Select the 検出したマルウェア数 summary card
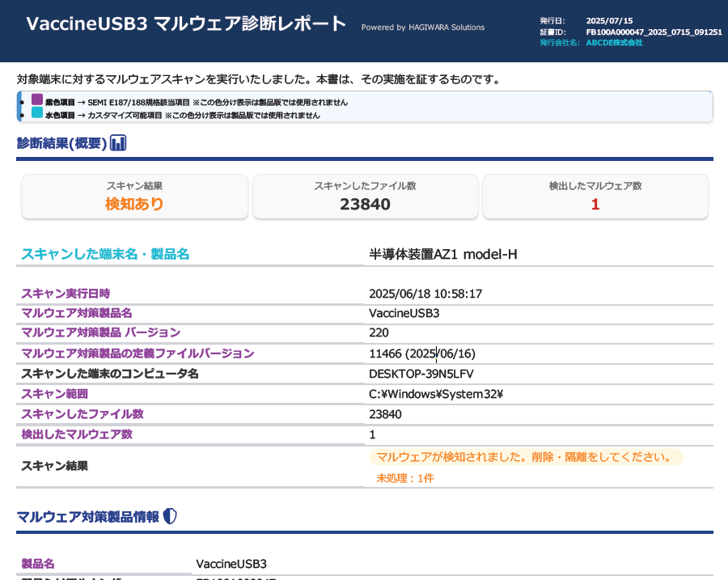The width and height of the screenshot is (728, 580). pyautogui.click(x=595, y=197)
